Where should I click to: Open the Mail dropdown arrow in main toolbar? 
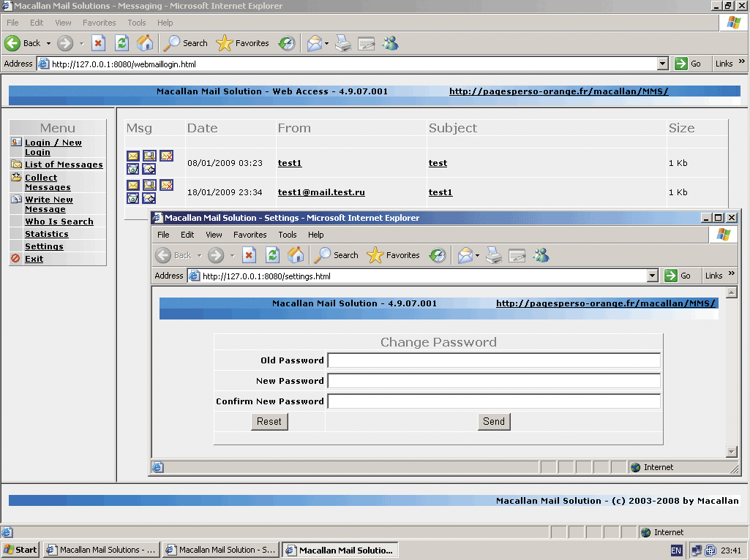(x=326, y=43)
